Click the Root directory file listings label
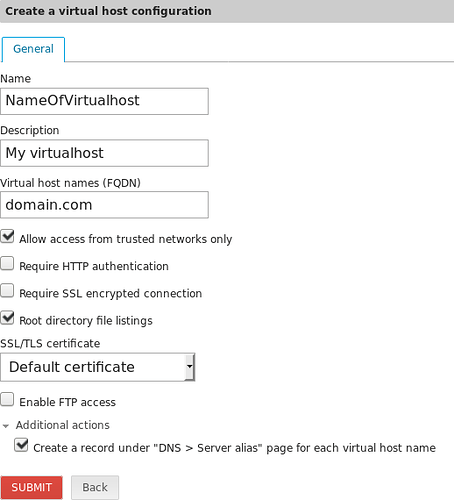The width and height of the screenshot is (454, 500). (86, 321)
